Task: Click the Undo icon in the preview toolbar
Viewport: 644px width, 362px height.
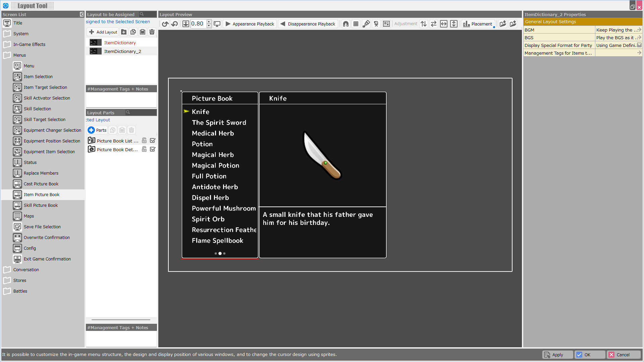Action: [x=165, y=23]
